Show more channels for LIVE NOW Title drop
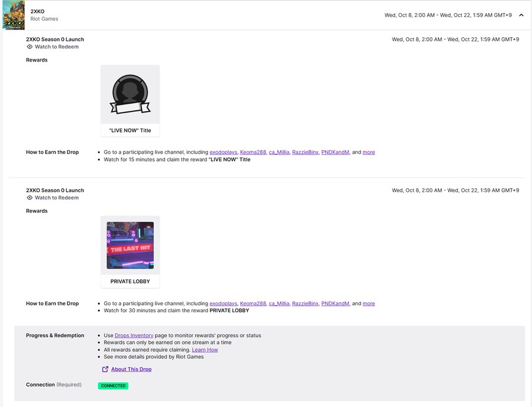This screenshot has height=407, width=532. (x=368, y=152)
